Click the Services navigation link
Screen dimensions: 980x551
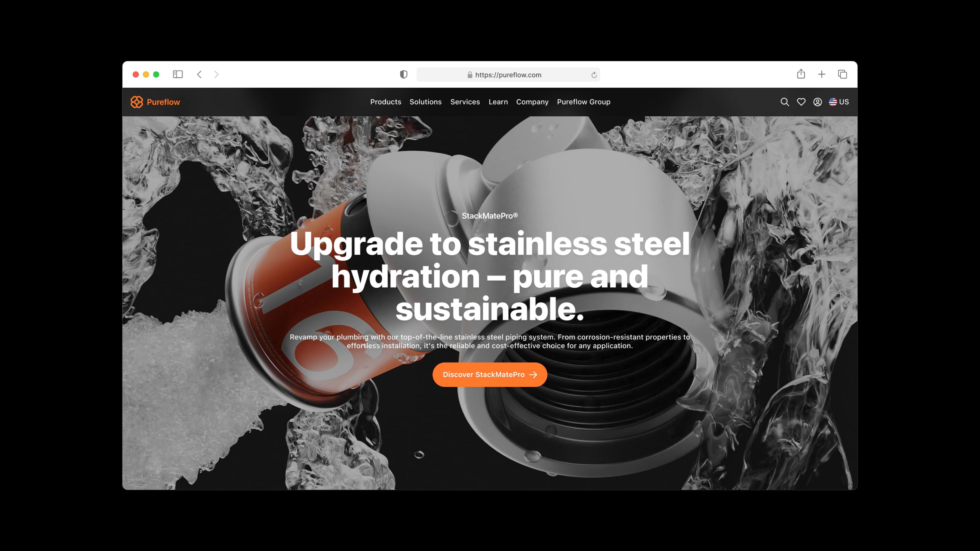click(464, 102)
